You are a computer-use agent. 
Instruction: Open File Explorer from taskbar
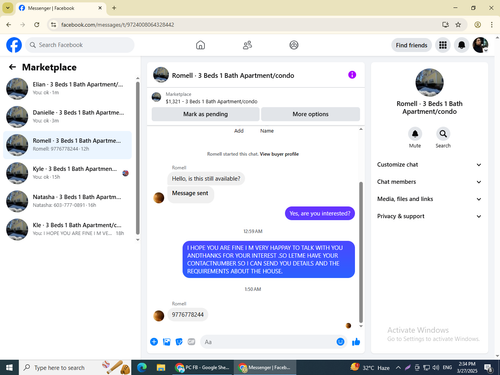[161, 368]
